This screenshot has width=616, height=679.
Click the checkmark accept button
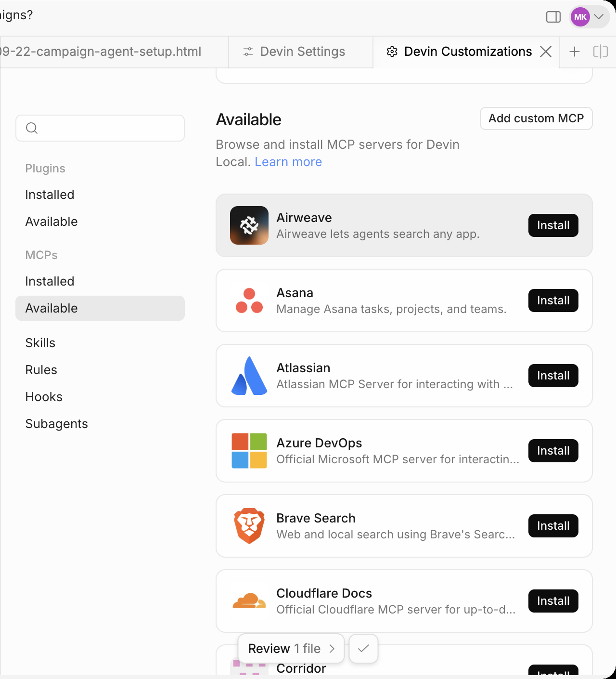coord(364,649)
